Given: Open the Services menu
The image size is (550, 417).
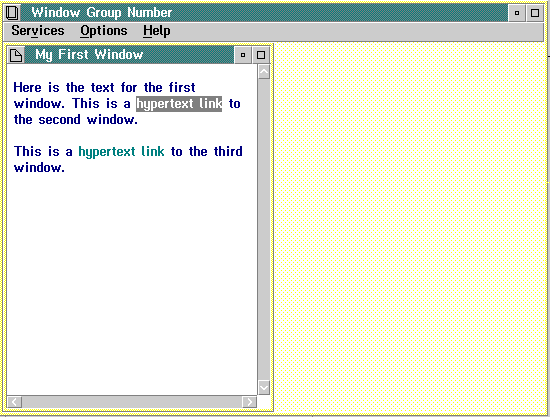Looking at the screenshot, I should click(38, 31).
